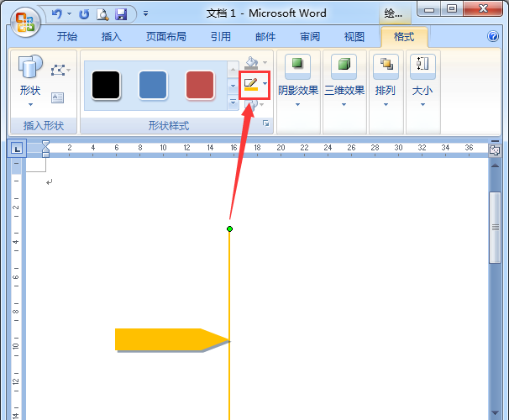Viewport: 509px width, 420px height.
Task: Switch to the 插入 tab
Action: coord(111,37)
